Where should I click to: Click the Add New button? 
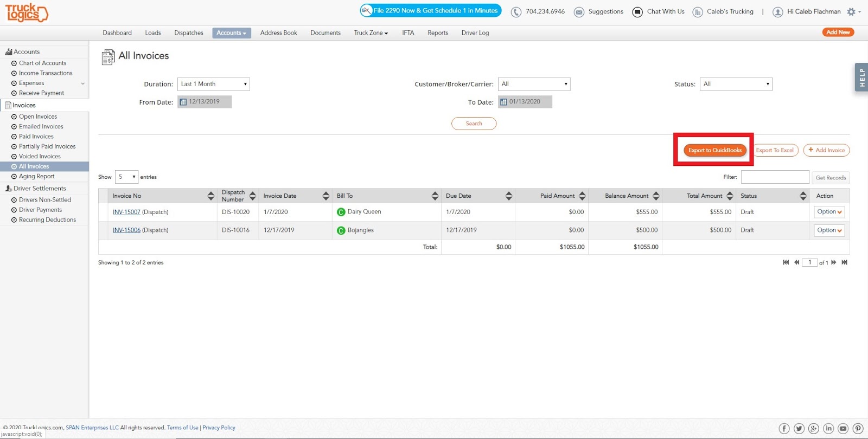(x=838, y=32)
